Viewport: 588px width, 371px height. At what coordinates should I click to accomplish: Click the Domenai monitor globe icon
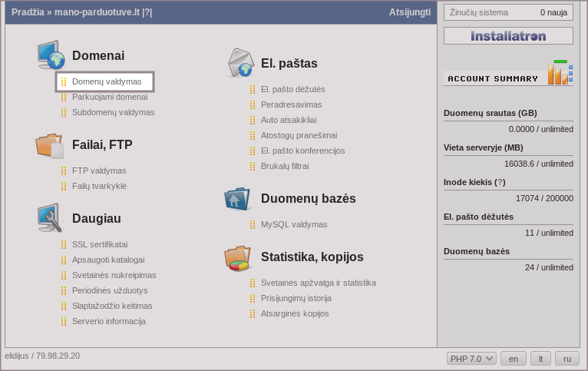pyautogui.click(x=51, y=55)
